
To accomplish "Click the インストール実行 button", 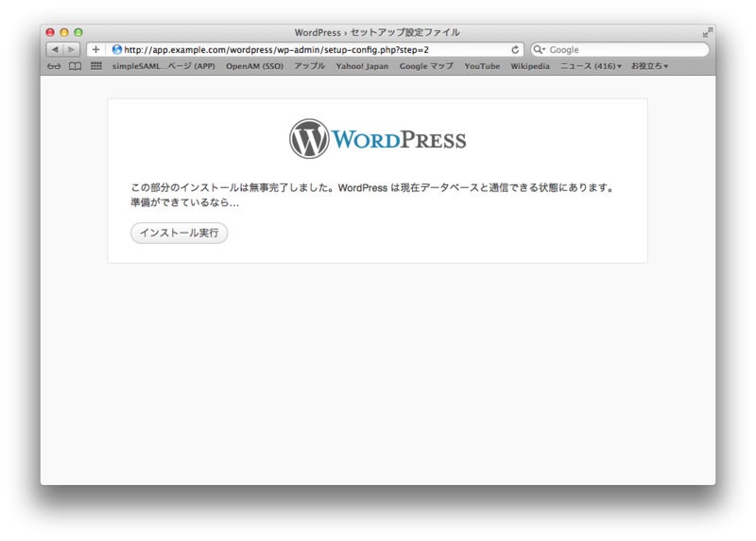I will point(179,233).
